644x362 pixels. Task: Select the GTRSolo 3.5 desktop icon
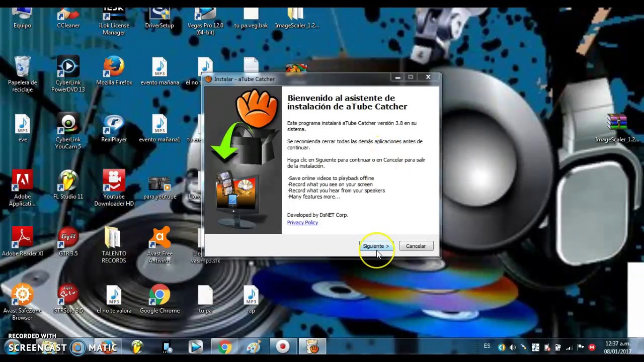pyautogui.click(x=68, y=299)
